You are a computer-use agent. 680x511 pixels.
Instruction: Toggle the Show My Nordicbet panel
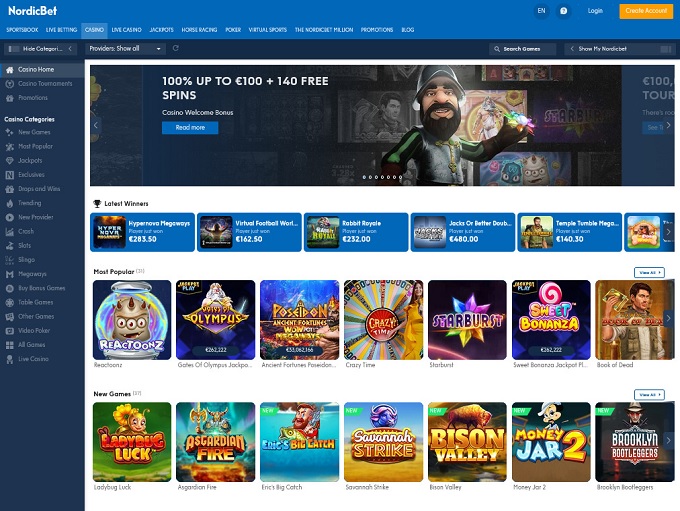pyautogui.click(x=612, y=48)
